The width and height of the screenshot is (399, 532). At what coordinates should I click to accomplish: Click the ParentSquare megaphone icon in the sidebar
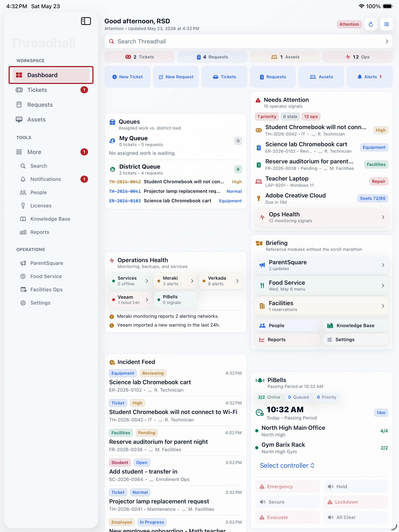pos(23,263)
